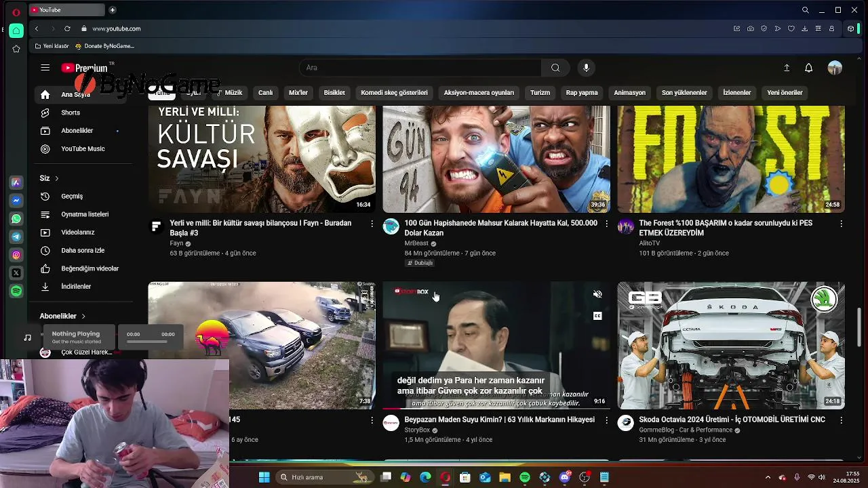Open options for The Forest video

[841, 223]
